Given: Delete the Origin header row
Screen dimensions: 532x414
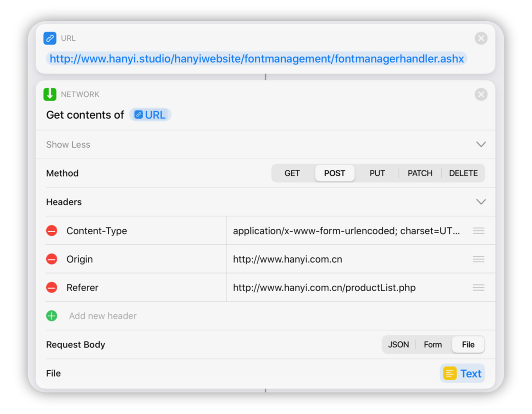Looking at the screenshot, I should [51, 259].
